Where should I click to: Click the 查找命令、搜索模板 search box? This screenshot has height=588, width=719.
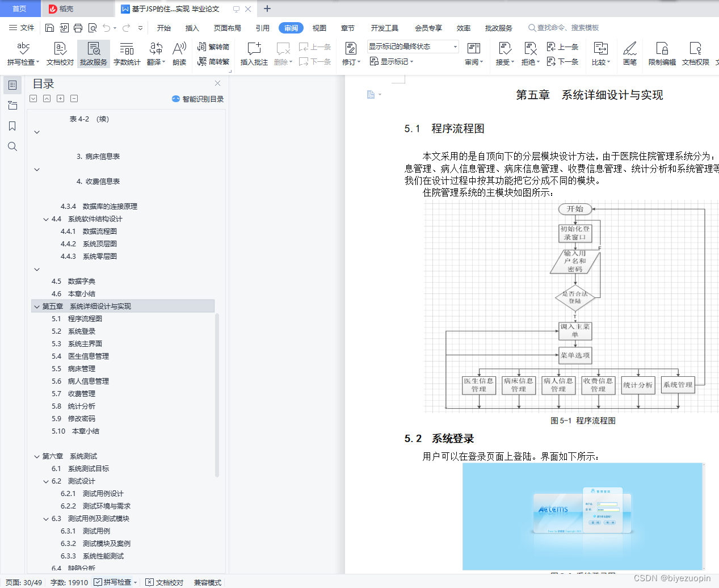[x=564, y=28]
